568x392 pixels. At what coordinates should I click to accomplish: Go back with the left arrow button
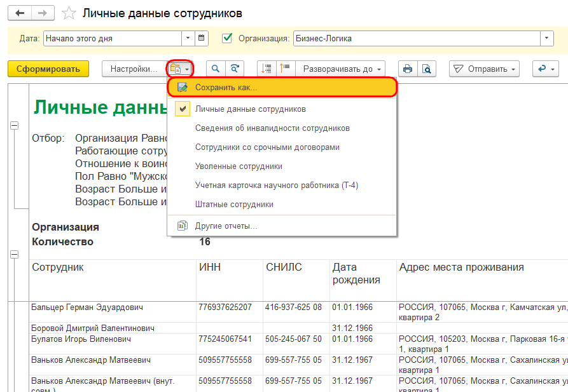pos(20,13)
